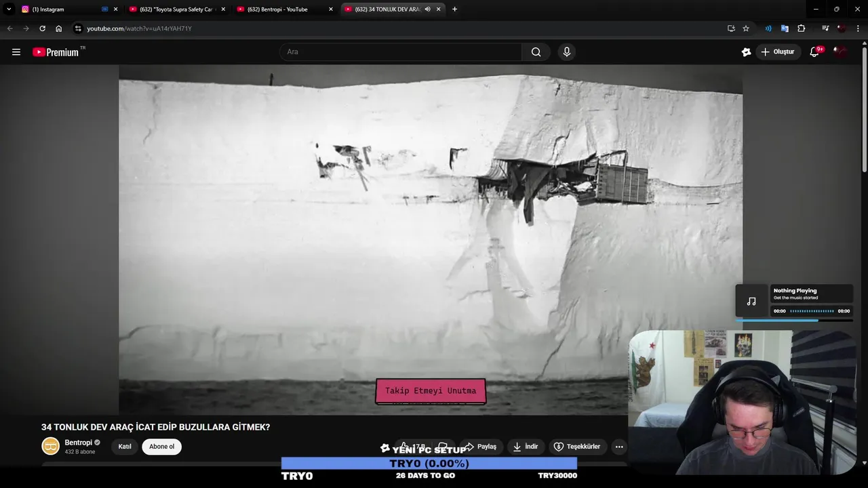Open the Bentropi channel name link
Screen dimensions: 868x488
pos(79,443)
